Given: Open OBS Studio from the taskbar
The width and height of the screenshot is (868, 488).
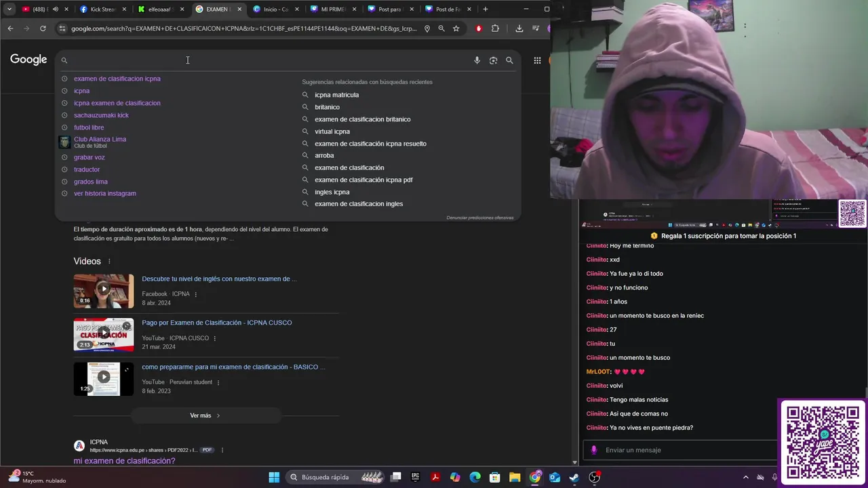Looking at the screenshot, I should coord(595,477).
